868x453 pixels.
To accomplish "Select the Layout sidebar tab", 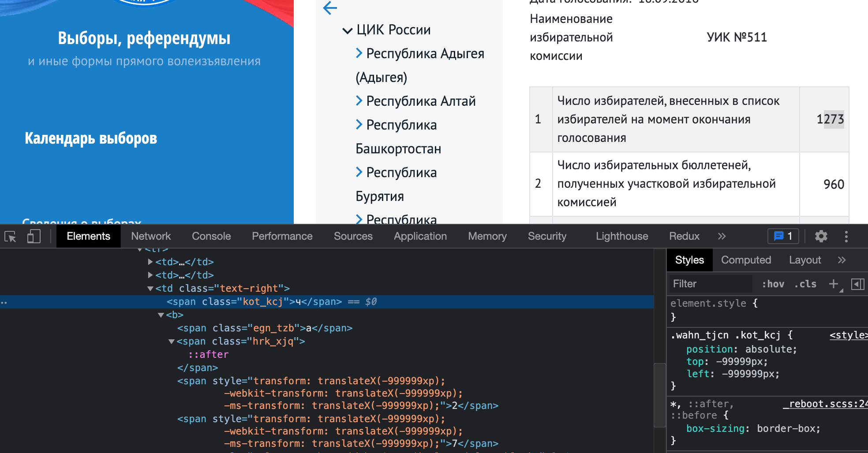I will [805, 260].
